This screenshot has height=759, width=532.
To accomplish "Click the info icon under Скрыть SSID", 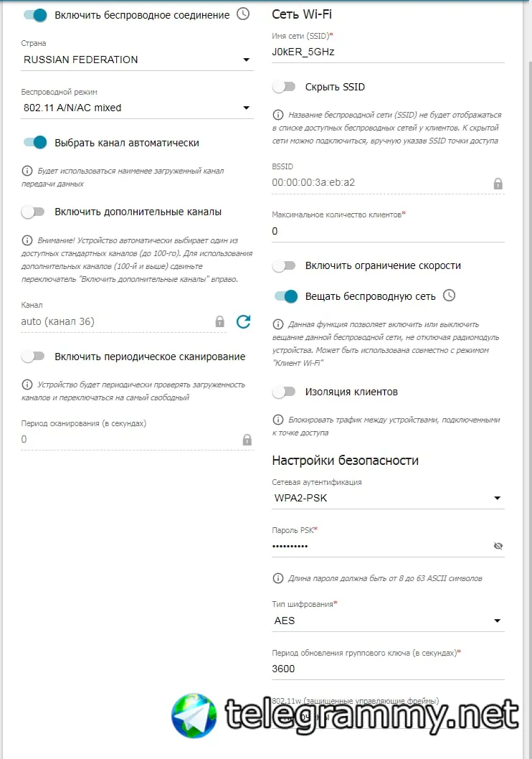I will [278, 115].
